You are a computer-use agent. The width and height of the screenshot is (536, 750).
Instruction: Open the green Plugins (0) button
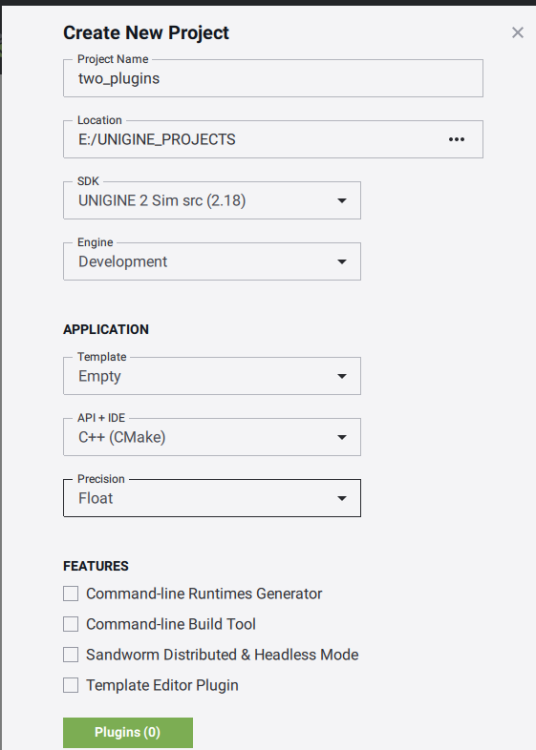(128, 732)
